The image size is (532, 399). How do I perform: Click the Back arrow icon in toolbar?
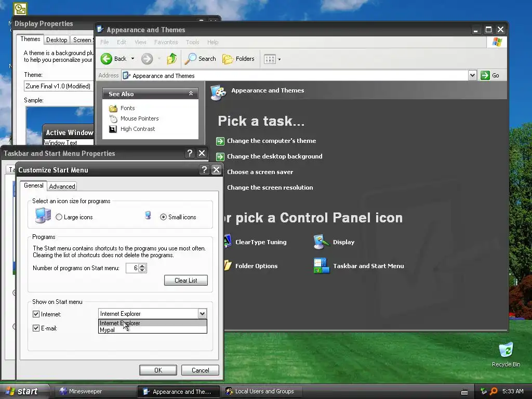(106, 59)
